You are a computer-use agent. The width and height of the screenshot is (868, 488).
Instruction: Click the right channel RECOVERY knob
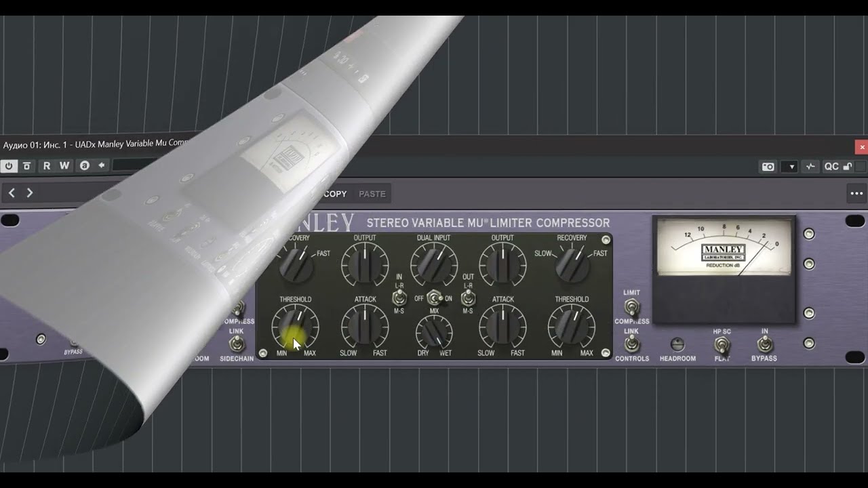(572, 264)
